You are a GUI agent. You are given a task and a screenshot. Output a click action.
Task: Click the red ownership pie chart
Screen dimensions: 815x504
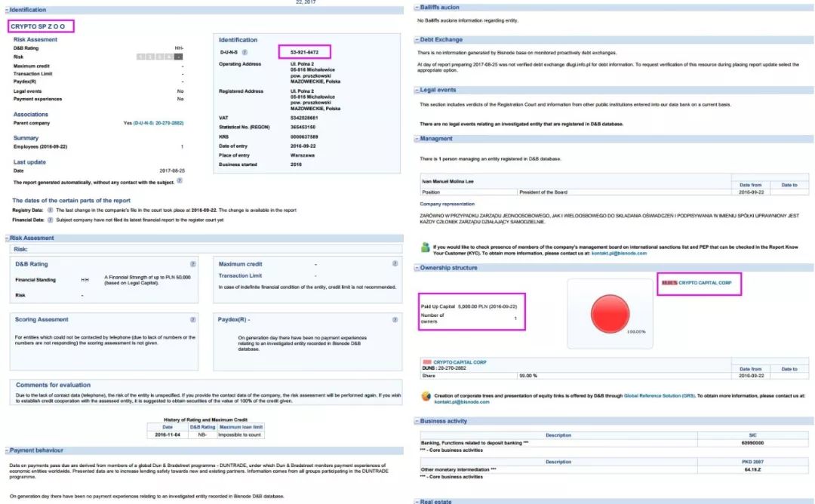[610, 314]
